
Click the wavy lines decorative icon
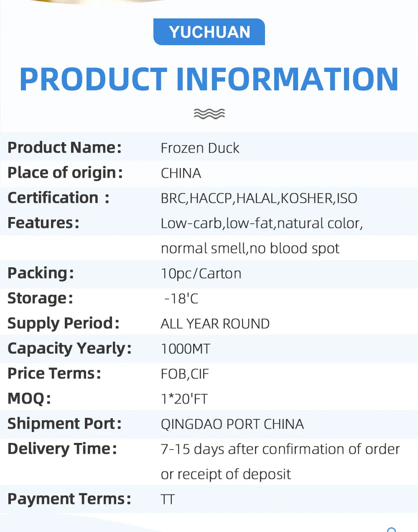tap(209, 113)
